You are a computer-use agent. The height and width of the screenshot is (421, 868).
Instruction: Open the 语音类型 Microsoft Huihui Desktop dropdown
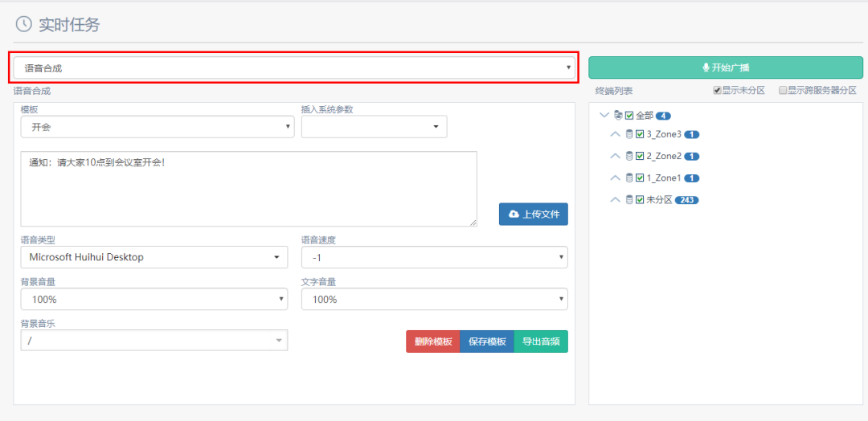154,257
